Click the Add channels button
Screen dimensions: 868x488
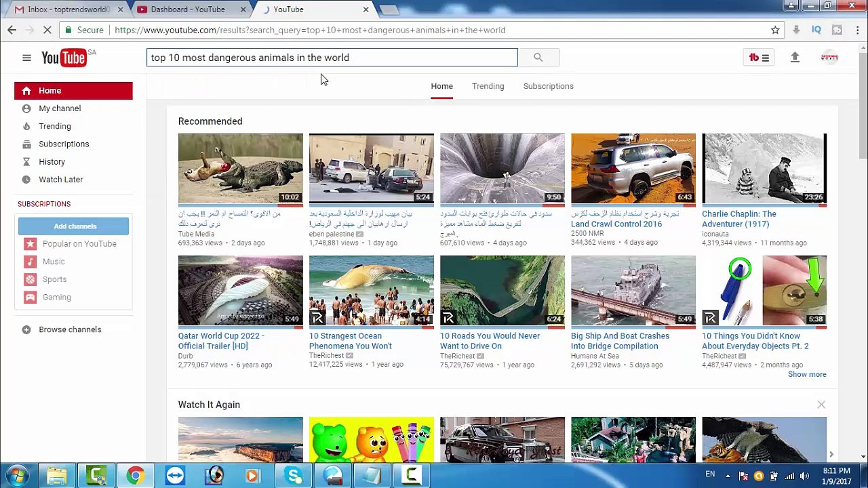pyautogui.click(x=73, y=226)
